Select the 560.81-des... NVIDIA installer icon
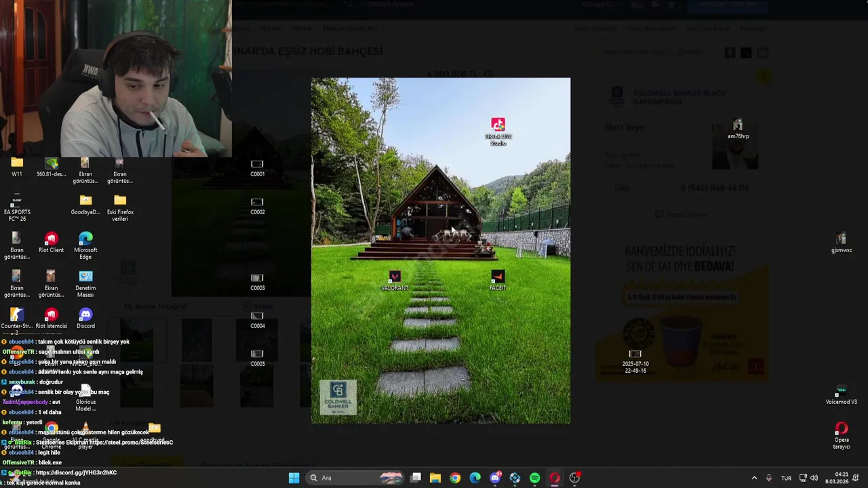868x488 pixels. coord(51,167)
